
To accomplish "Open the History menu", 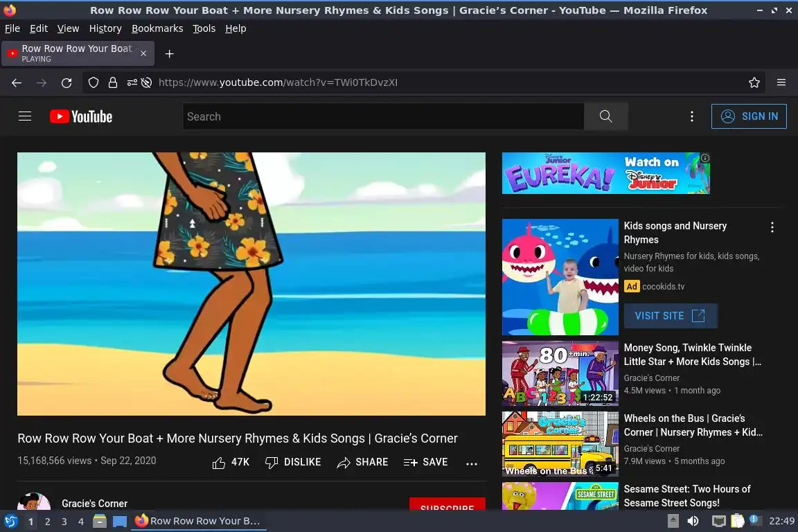I will tap(105, 28).
